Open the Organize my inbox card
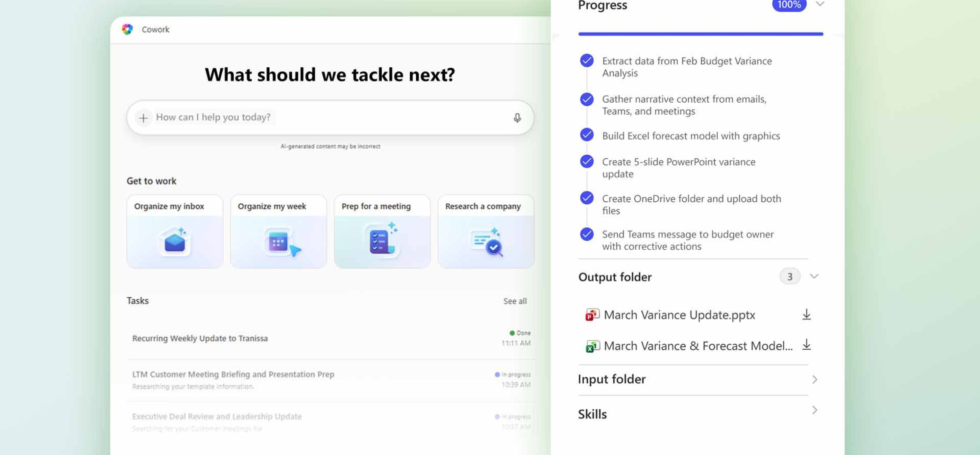 tap(175, 232)
